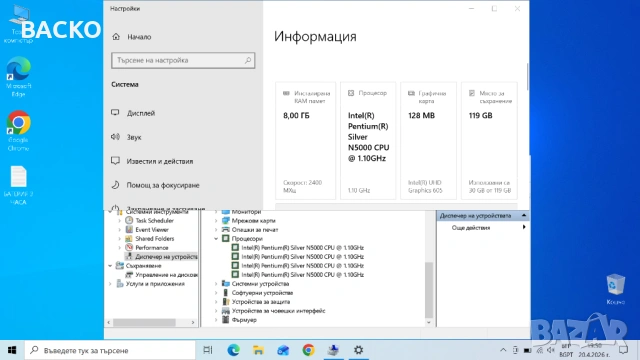
Task: Click the installed RAM 8,00 ГБ card
Action: point(305,140)
